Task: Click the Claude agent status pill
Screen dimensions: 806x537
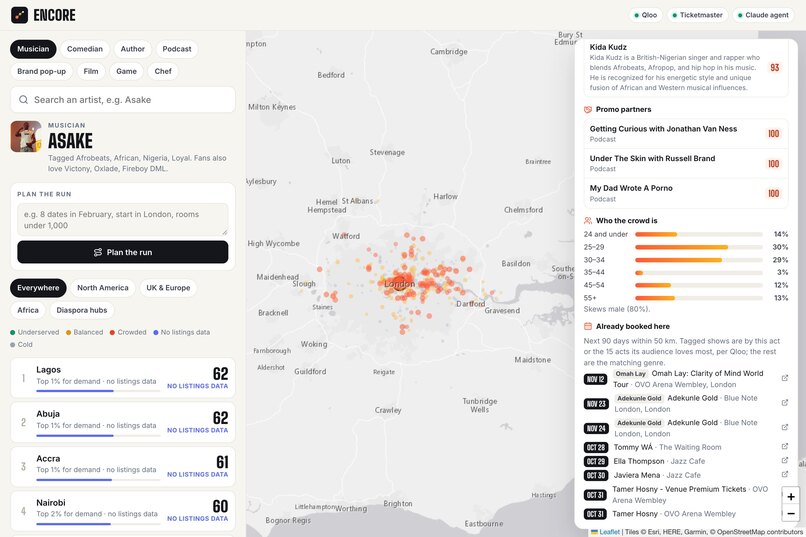Action: tap(763, 15)
